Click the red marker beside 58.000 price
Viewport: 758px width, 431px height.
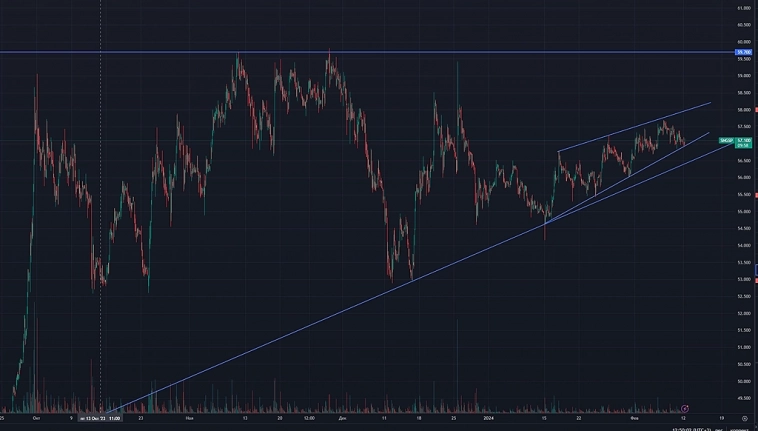[756, 110]
